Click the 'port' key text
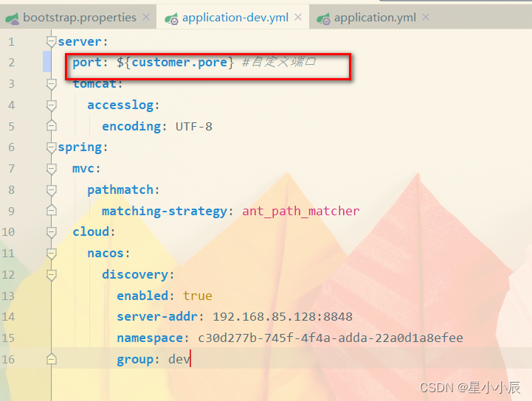The image size is (532, 401). (x=87, y=63)
